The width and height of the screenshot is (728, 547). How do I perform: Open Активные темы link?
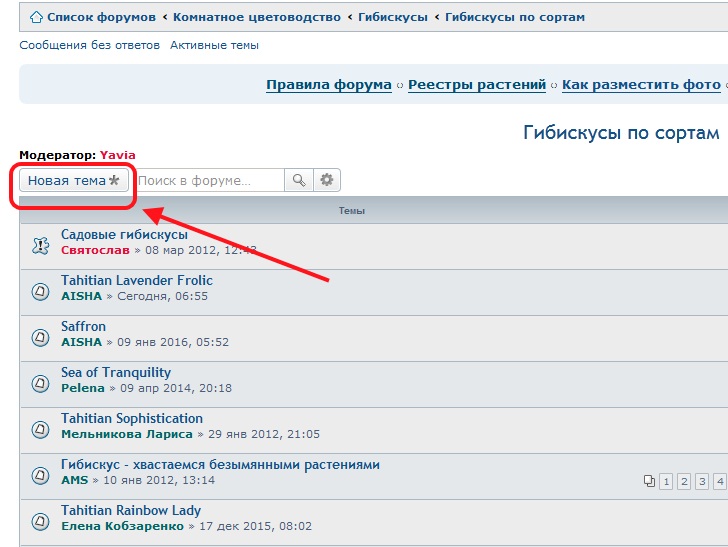click(214, 45)
